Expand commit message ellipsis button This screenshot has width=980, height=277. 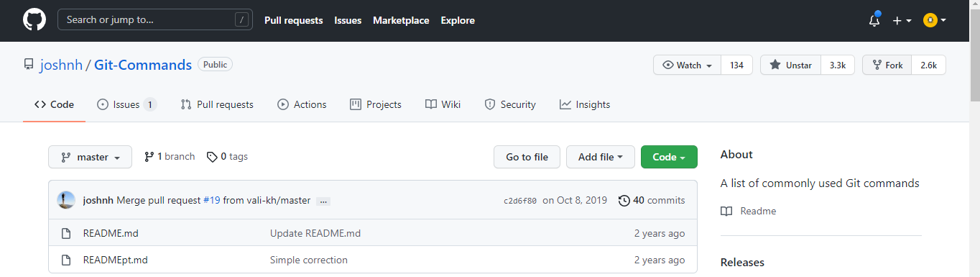click(323, 201)
